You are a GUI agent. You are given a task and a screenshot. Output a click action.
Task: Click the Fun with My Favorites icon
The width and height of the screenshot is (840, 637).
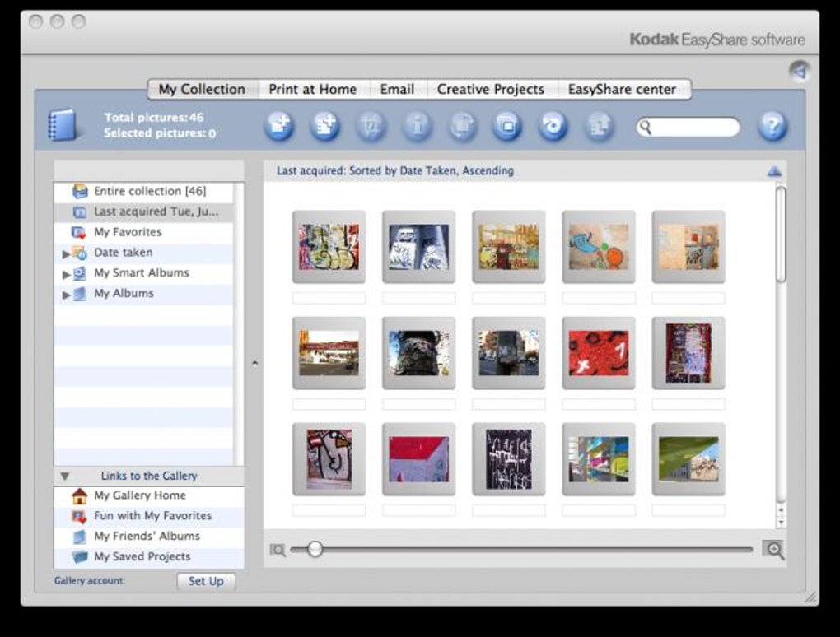tap(79, 516)
